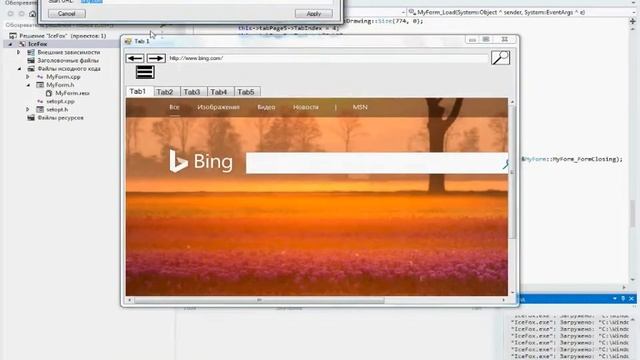
Task: Click the Bing 'Все' navigation link
Action: coord(174,107)
